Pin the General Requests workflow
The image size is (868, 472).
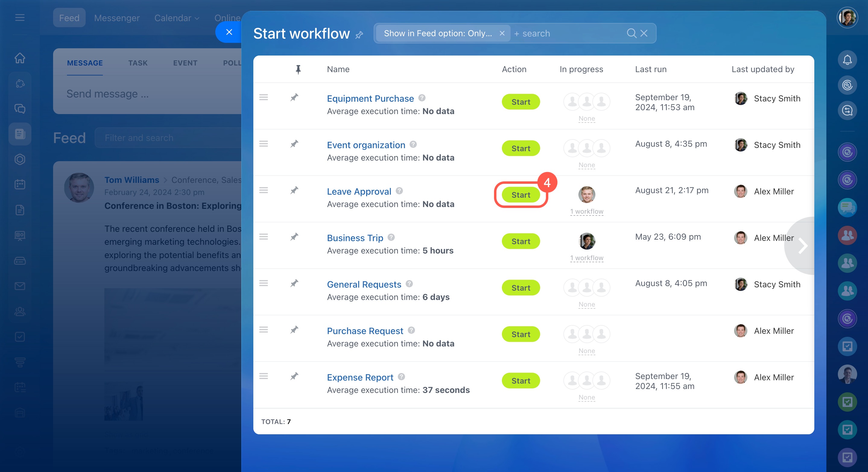pos(294,283)
